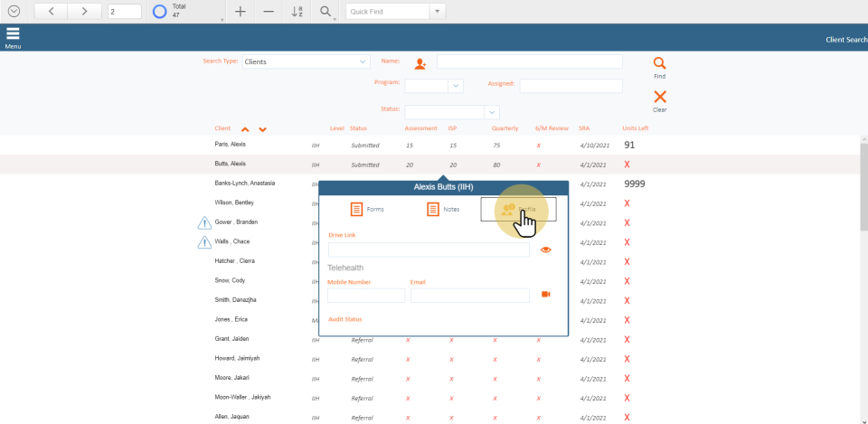Viewport: 868px width, 424px height.
Task: Select client Paris, Alexis in the list
Action: point(230,145)
